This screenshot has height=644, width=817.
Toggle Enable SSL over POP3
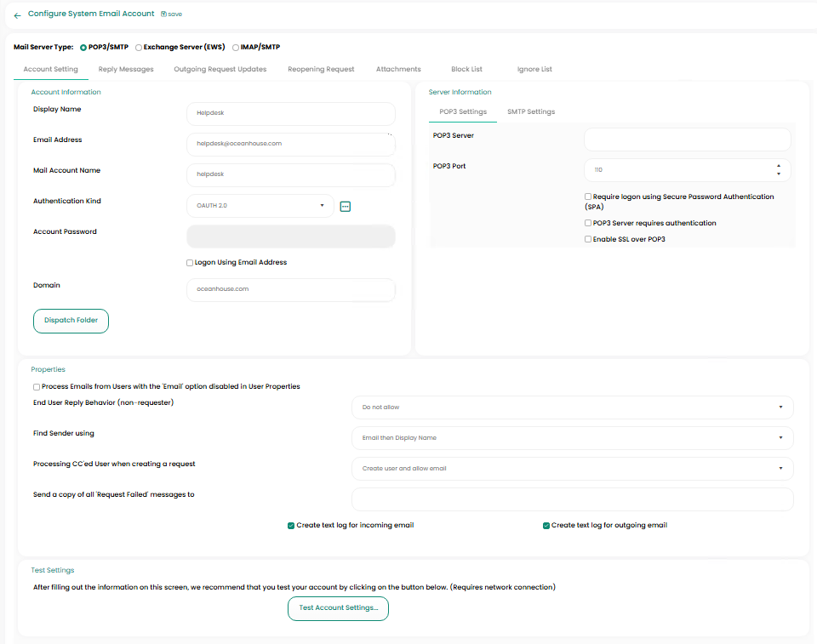click(x=588, y=240)
